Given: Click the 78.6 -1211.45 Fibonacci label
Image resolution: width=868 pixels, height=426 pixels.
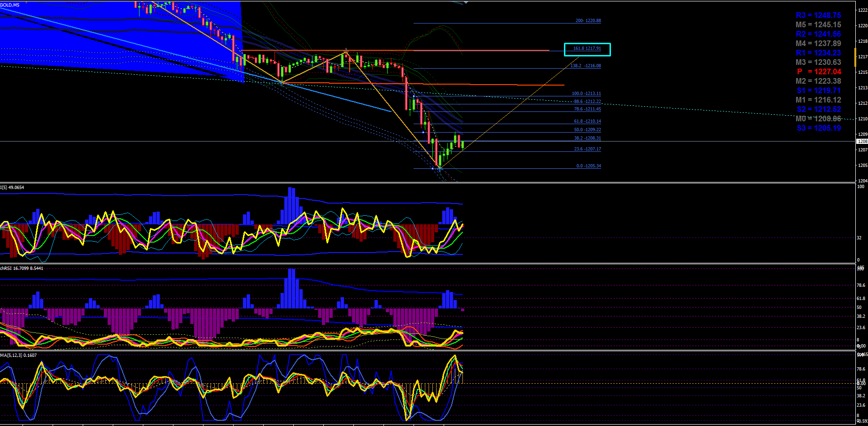Looking at the screenshot, I should point(587,109).
